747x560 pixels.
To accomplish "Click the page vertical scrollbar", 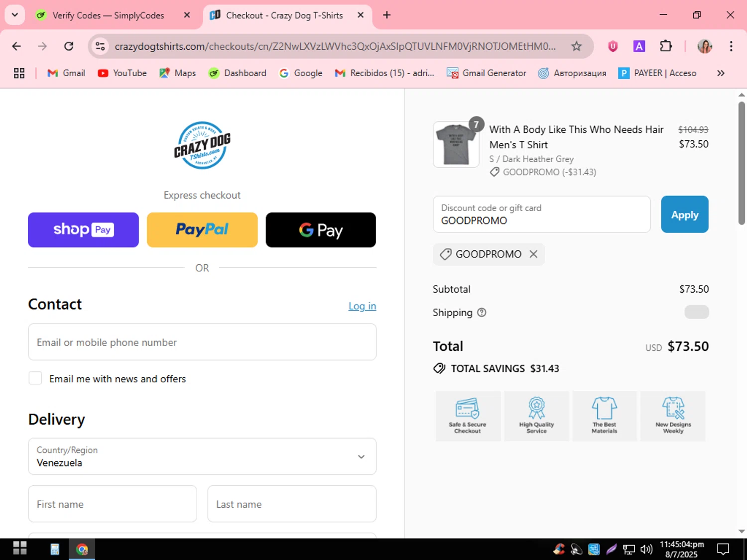I will (x=742, y=163).
